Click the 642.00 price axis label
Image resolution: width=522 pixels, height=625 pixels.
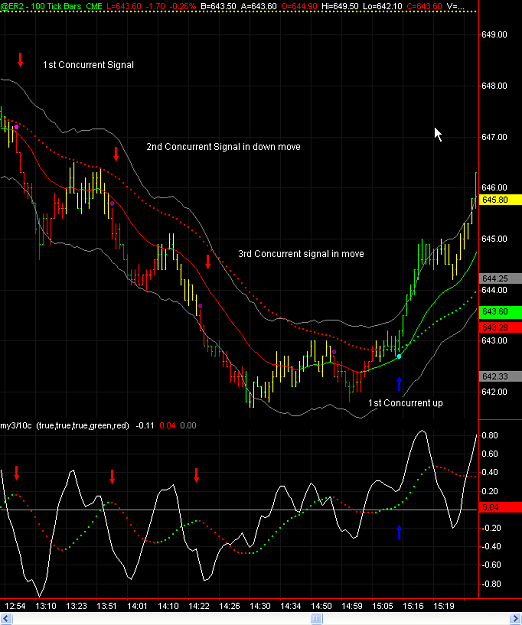(x=494, y=392)
